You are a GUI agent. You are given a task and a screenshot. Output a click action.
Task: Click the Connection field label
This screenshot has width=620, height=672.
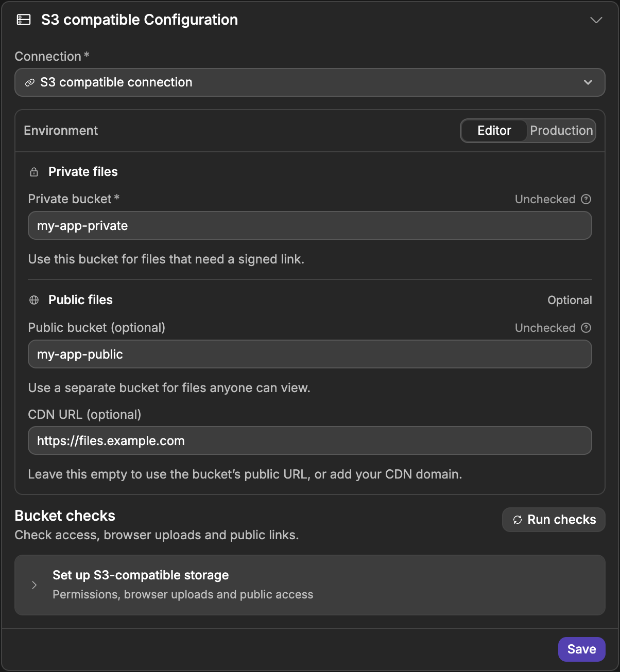(x=52, y=57)
